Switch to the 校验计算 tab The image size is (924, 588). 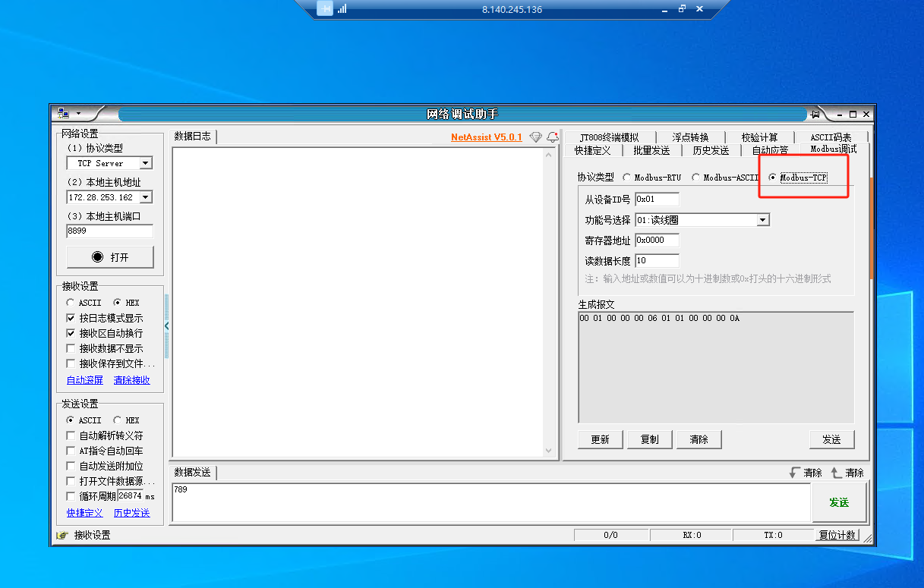[759, 137]
